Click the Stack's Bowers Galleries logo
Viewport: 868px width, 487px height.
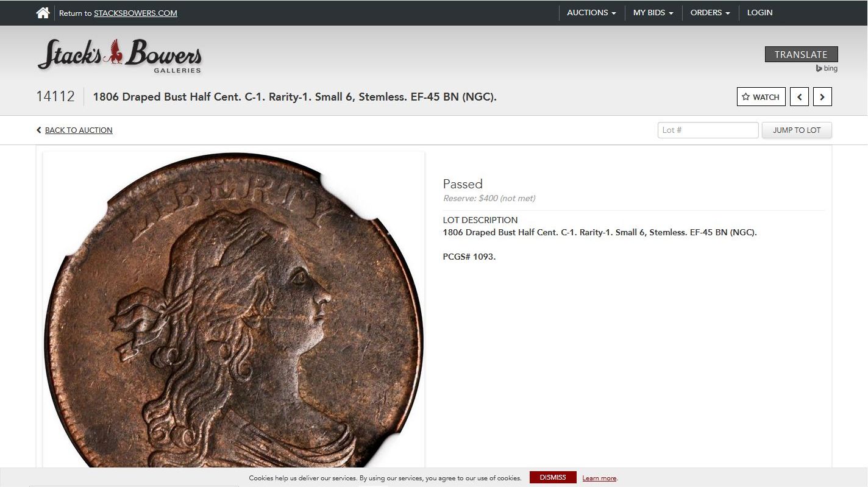click(119, 55)
